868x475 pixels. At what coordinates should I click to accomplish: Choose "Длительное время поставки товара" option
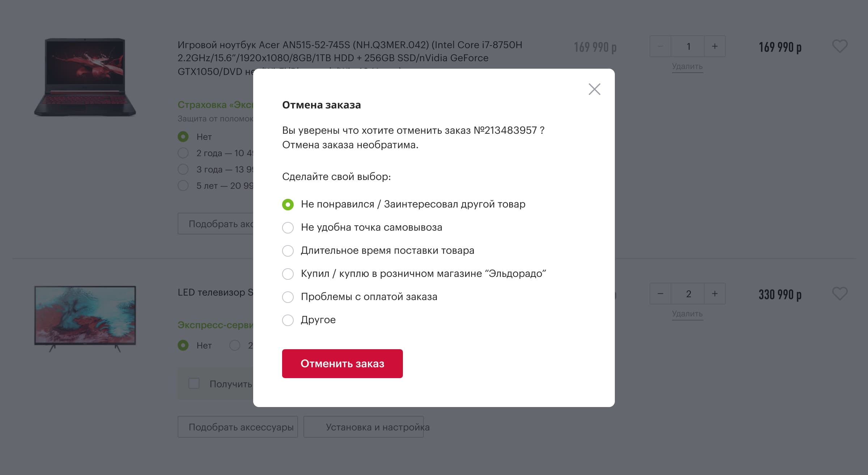pos(288,251)
